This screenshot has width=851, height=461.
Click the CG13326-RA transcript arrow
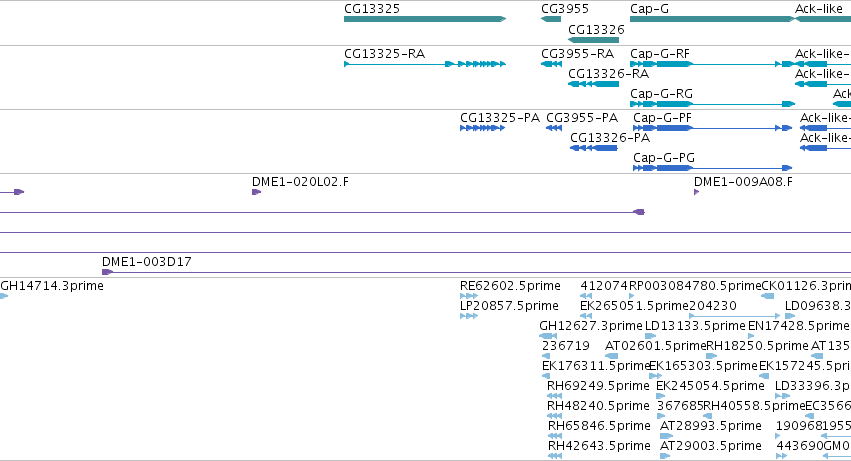click(x=593, y=84)
